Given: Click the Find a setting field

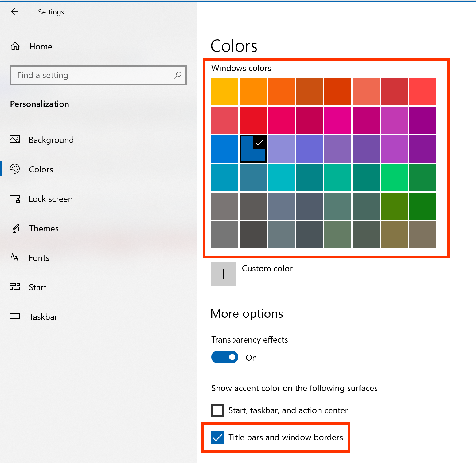Looking at the screenshot, I should 92,75.
